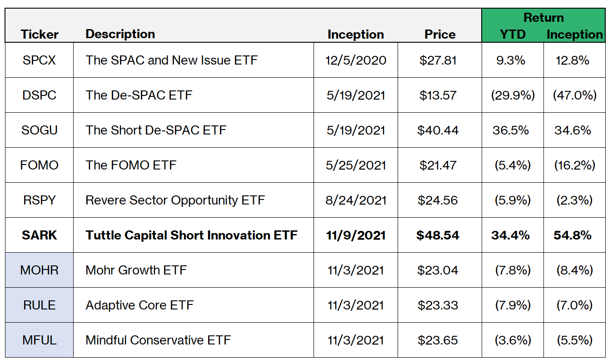
Task: Click the 5/25/2021 inception date cell
Action: (355, 165)
